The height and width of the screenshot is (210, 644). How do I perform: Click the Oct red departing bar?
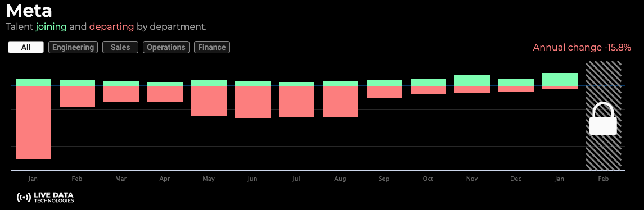pyautogui.click(x=429, y=90)
